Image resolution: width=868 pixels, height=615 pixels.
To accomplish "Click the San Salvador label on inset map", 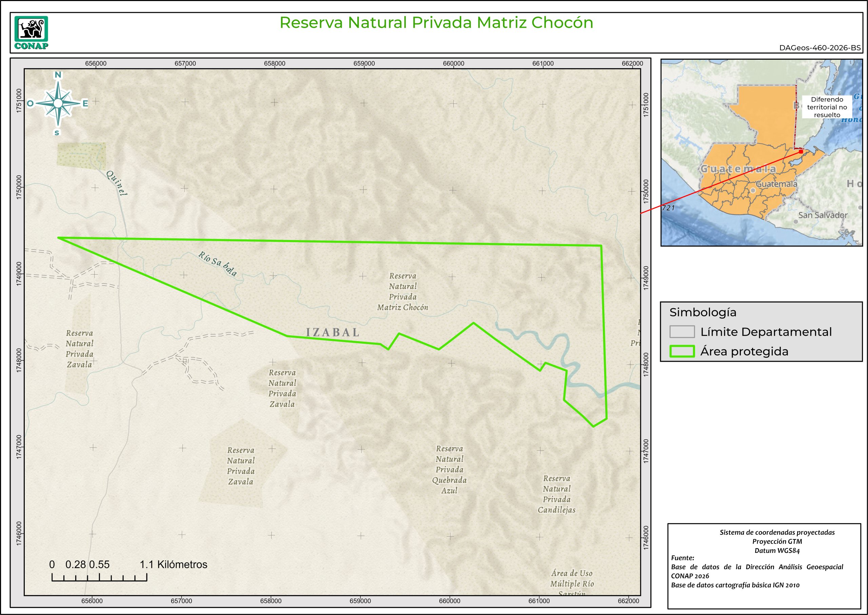I will [823, 215].
